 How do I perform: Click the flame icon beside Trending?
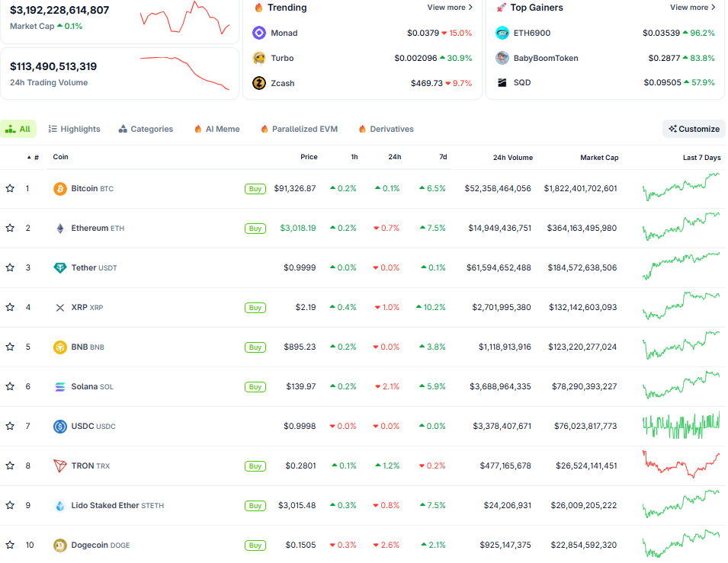click(x=259, y=8)
